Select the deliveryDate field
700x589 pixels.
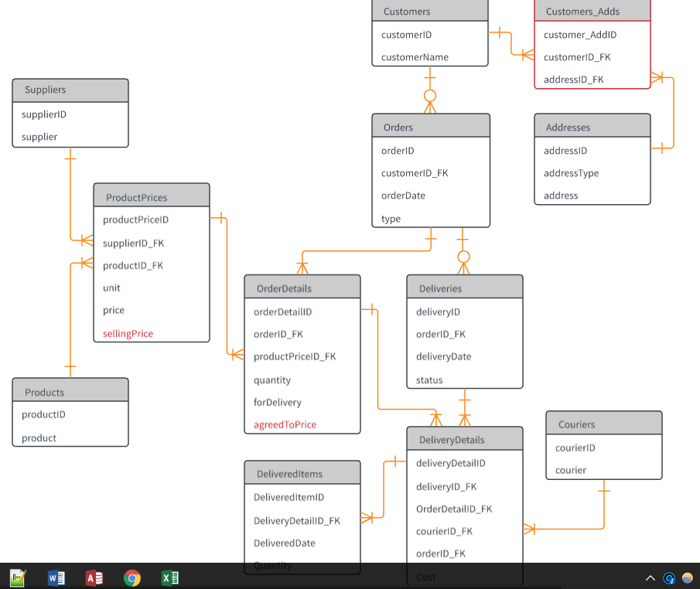[x=443, y=356]
